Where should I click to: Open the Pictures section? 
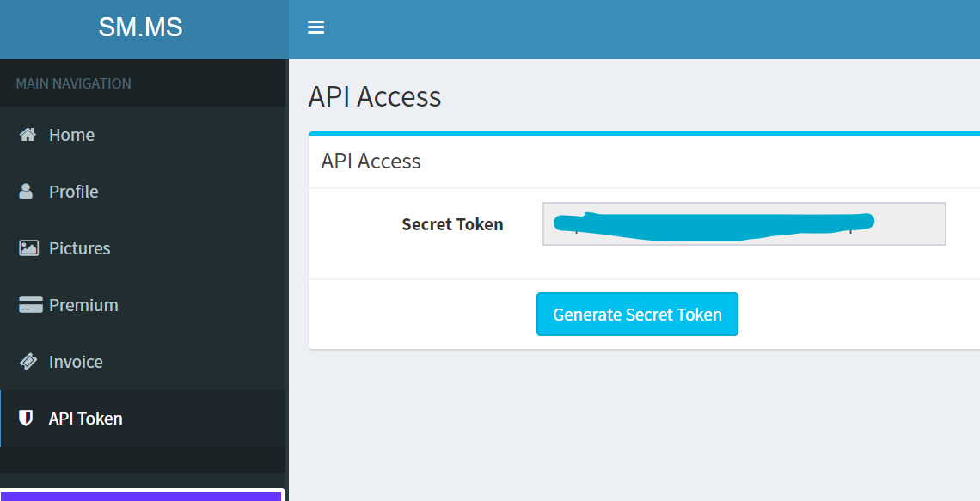pos(79,248)
